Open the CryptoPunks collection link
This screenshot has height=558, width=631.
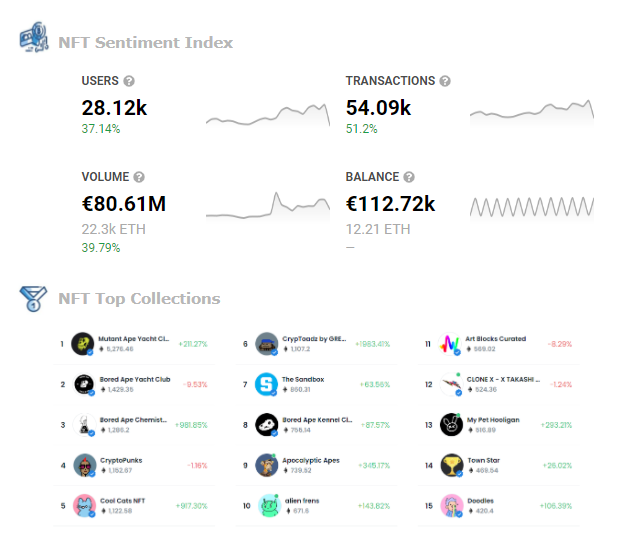click(121, 460)
